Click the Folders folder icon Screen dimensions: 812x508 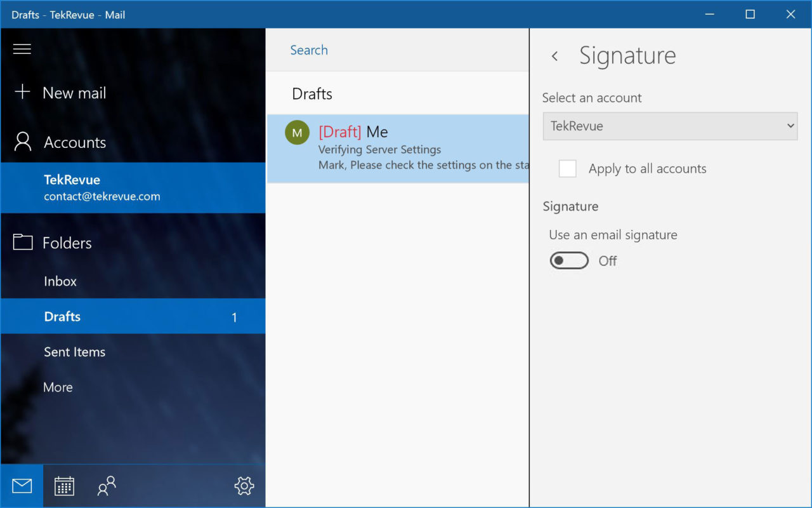tap(23, 242)
